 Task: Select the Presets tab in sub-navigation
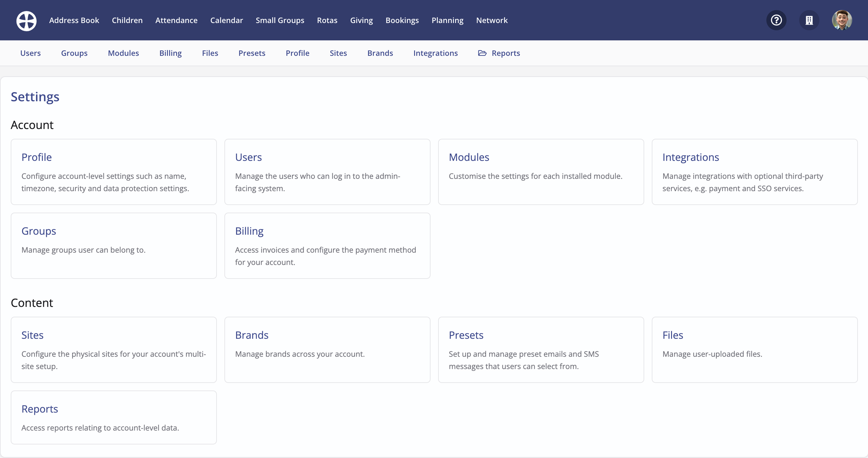(x=252, y=53)
